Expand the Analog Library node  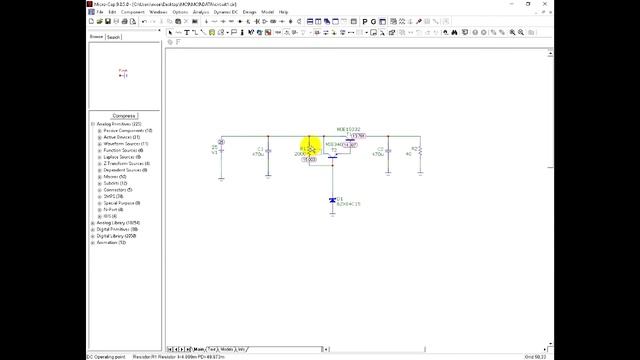[x=93, y=223]
